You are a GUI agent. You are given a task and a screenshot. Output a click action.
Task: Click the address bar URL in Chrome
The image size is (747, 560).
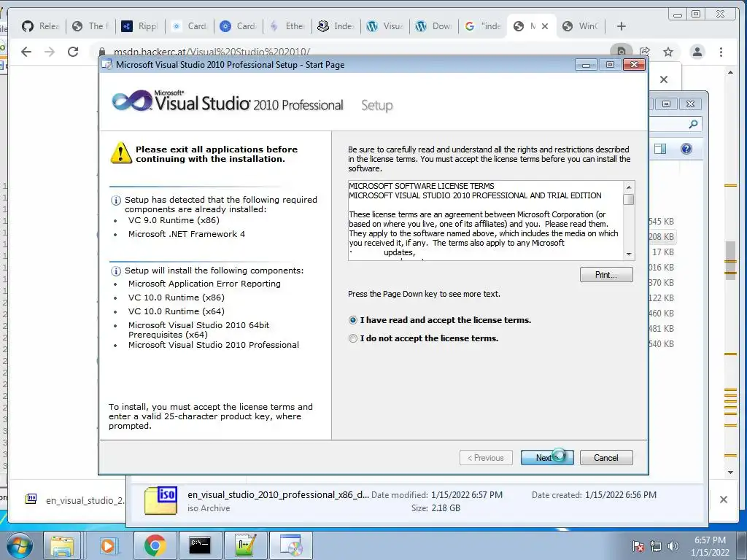click(212, 52)
